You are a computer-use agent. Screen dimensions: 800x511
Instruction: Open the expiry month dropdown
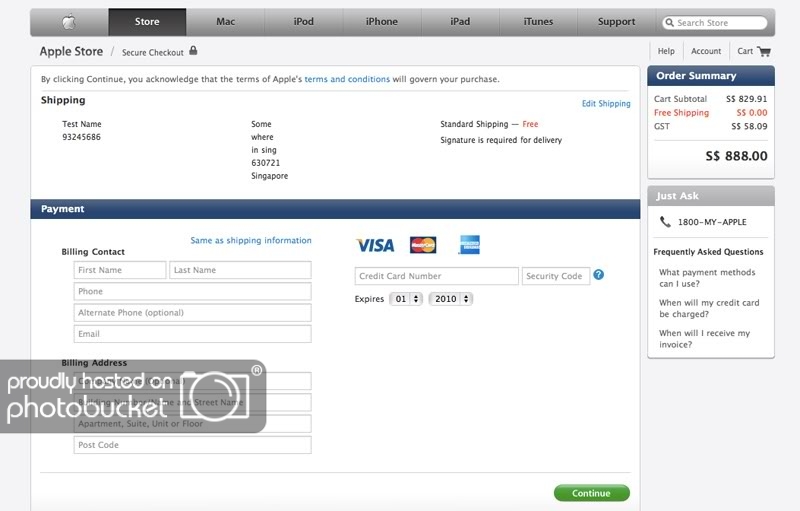coord(406,299)
